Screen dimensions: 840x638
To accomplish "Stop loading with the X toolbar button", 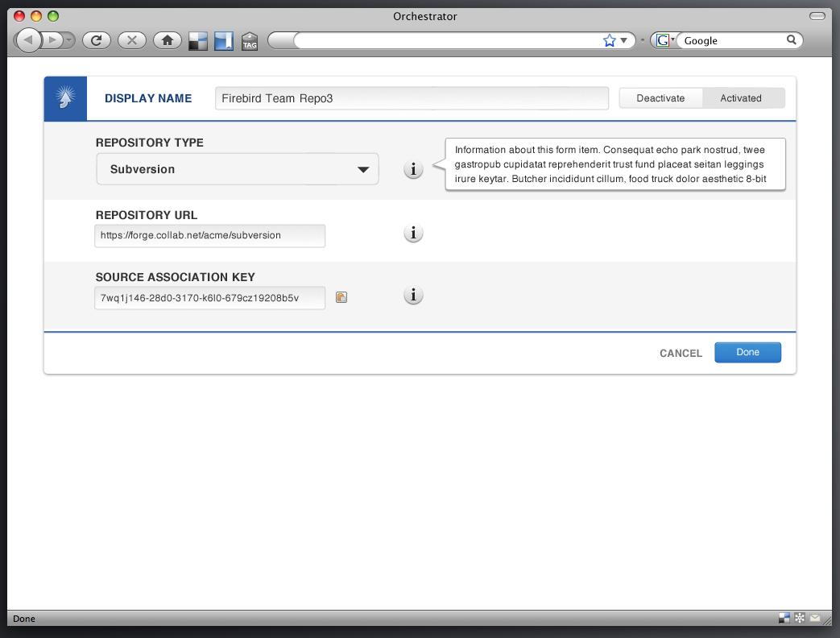I will click(x=132, y=40).
